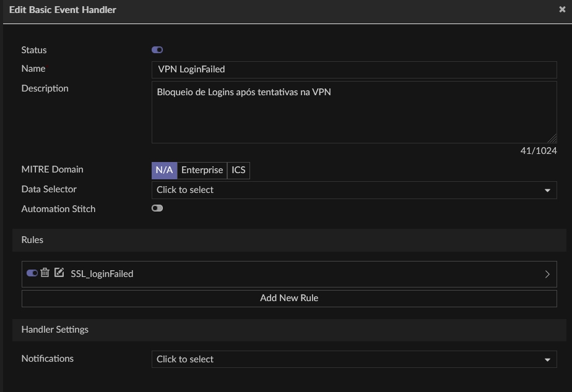Click the SSL_loginFailed rule name
The width and height of the screenshot is (572, 392).
(102, 274)
